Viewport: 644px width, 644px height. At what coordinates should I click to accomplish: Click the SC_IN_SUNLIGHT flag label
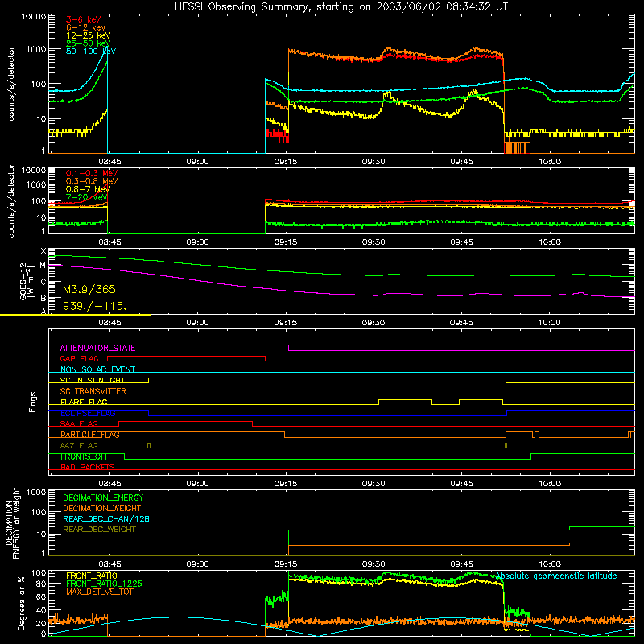click(93, 380)
